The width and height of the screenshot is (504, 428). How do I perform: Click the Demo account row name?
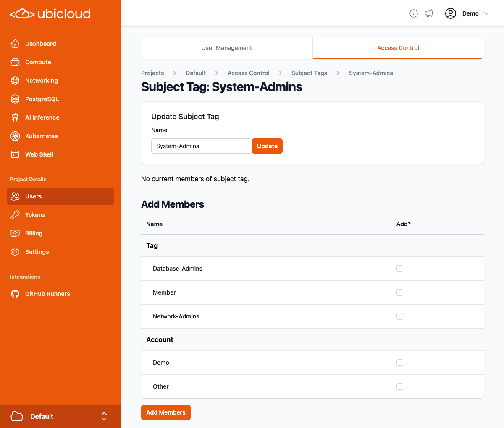[161, 363]
